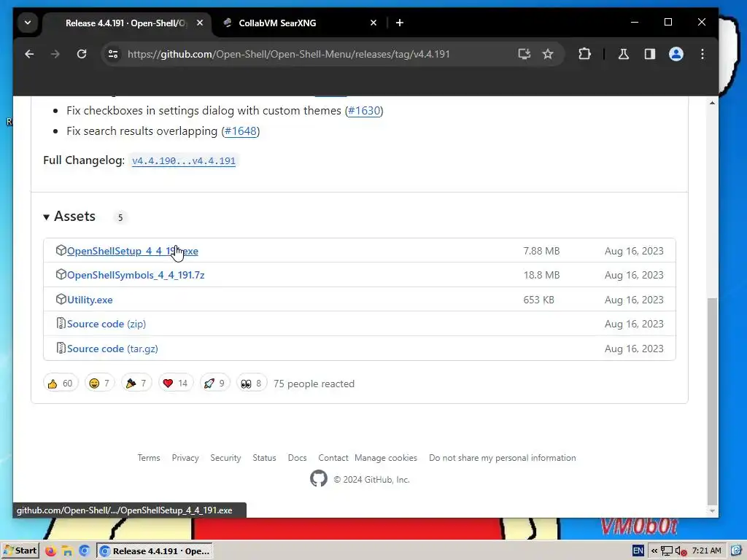
Task: Open the Chrome profile avatar
Action: [676, 54]
